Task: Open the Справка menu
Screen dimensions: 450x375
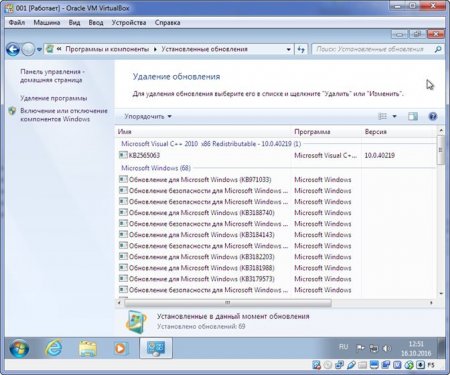Action: click(167, 23)
